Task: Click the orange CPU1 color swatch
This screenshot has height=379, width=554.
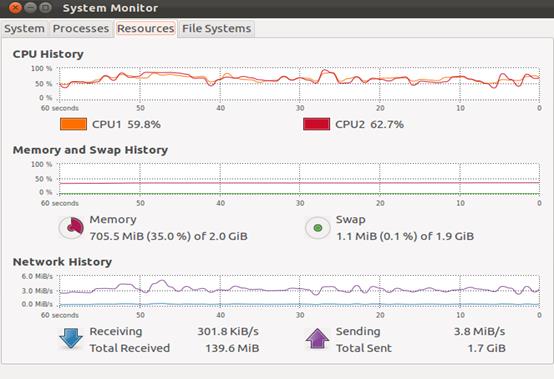Action: [73, 124]
